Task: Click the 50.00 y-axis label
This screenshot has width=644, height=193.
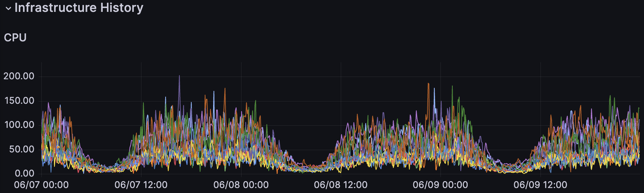Action: (21, 149)
